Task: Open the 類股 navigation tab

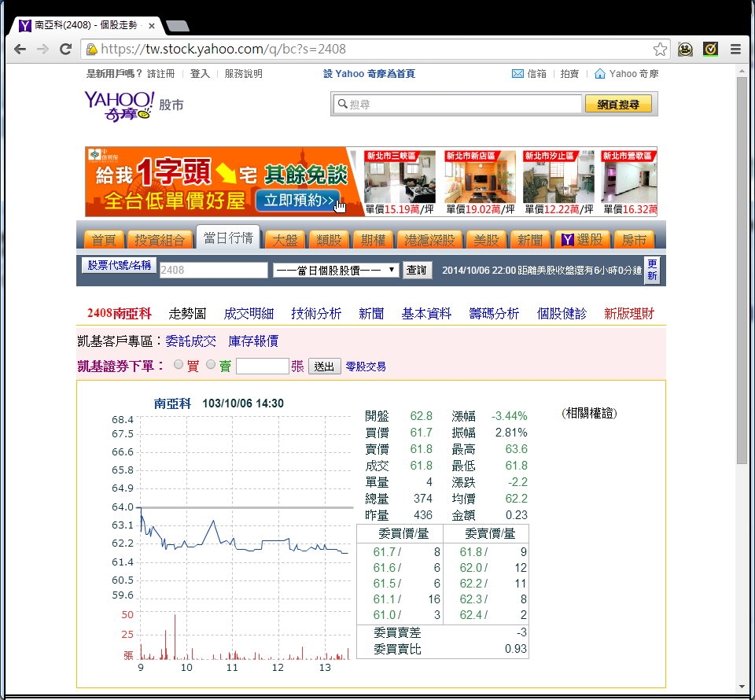Action: [329, 240]
